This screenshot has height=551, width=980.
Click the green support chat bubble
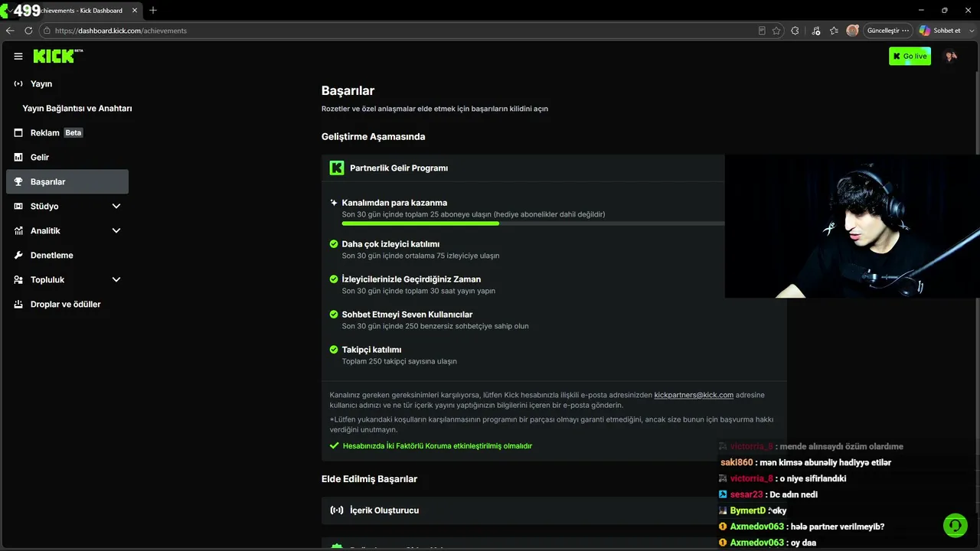(955, 525)
